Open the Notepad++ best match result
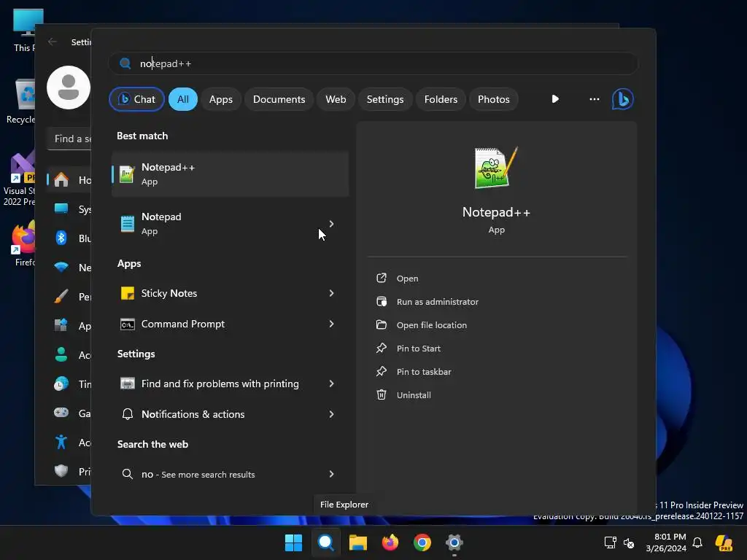 (230, 174)
